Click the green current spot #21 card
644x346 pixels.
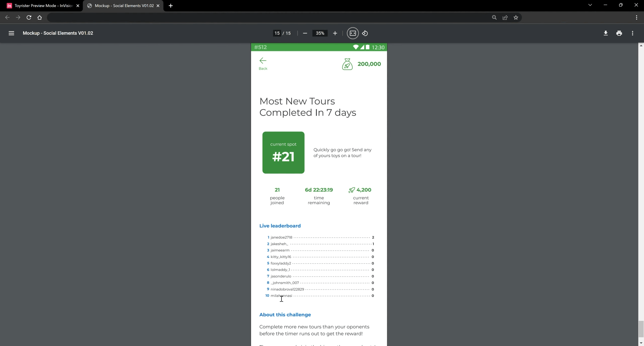click(283, 152)
